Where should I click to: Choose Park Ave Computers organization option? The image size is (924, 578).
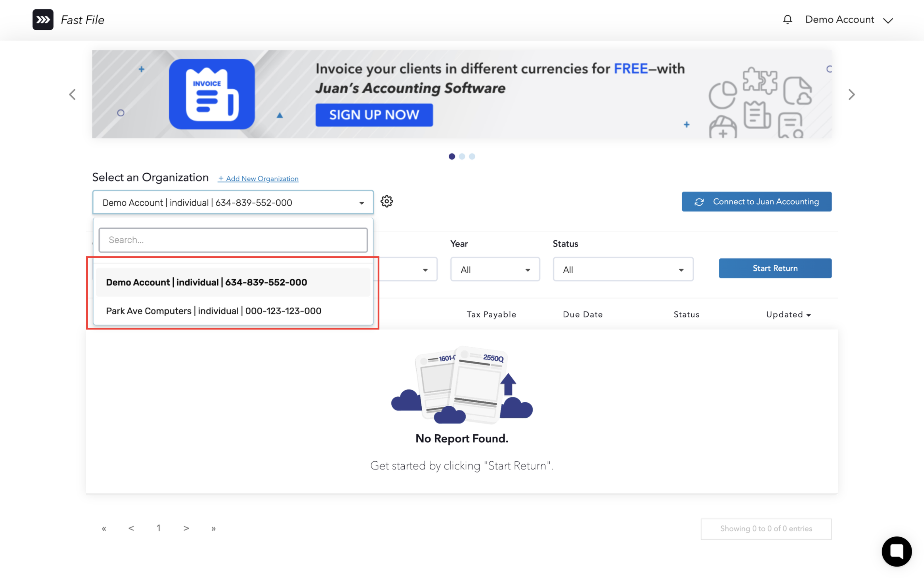(214, 311)
